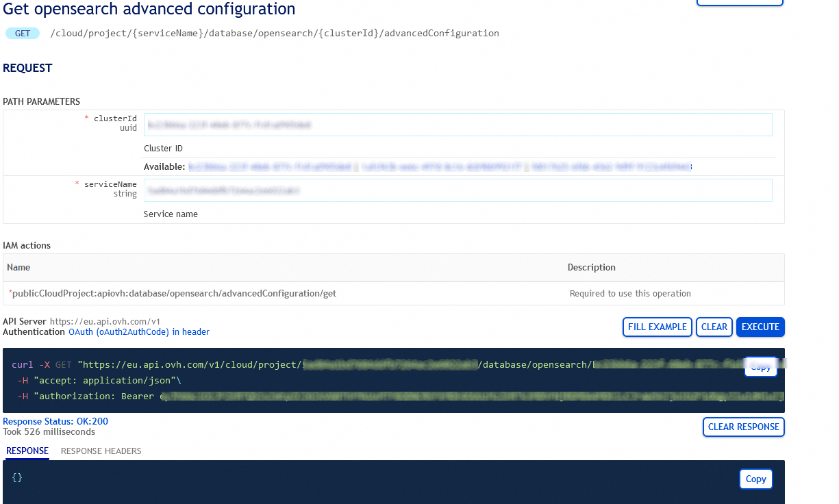Click the clusterId input field

458,124
